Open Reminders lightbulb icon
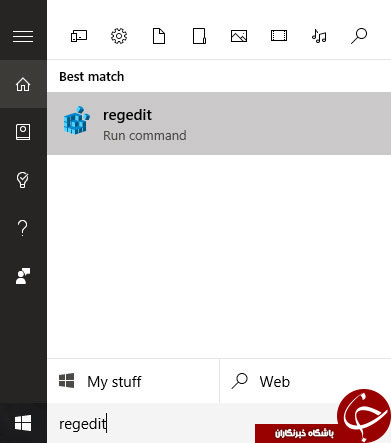 23,180
